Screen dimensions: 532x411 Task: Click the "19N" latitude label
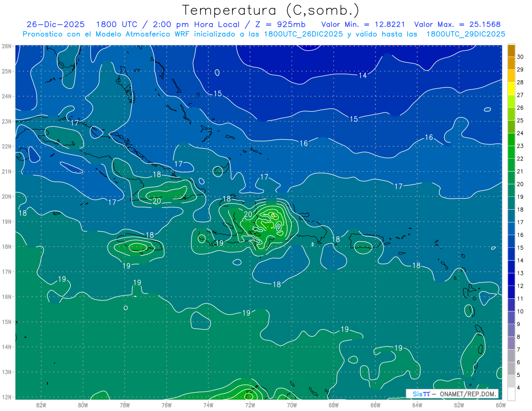tap(7, 221)
